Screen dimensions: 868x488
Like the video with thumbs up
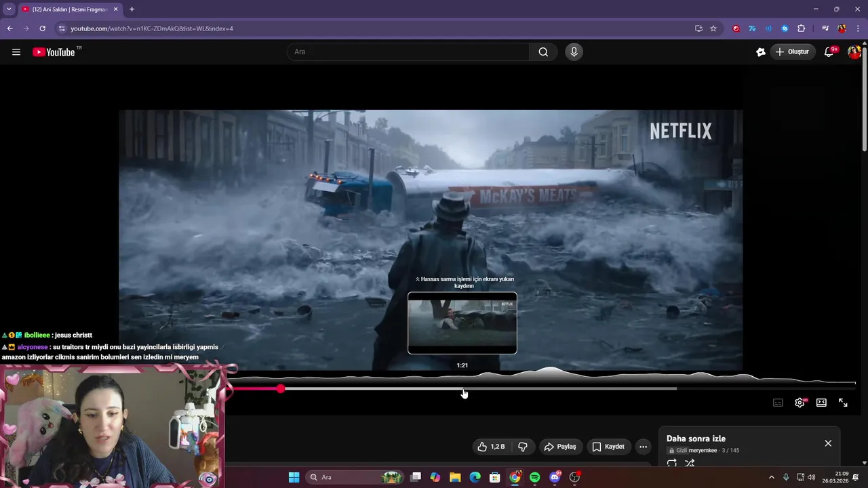click(491, 447)
